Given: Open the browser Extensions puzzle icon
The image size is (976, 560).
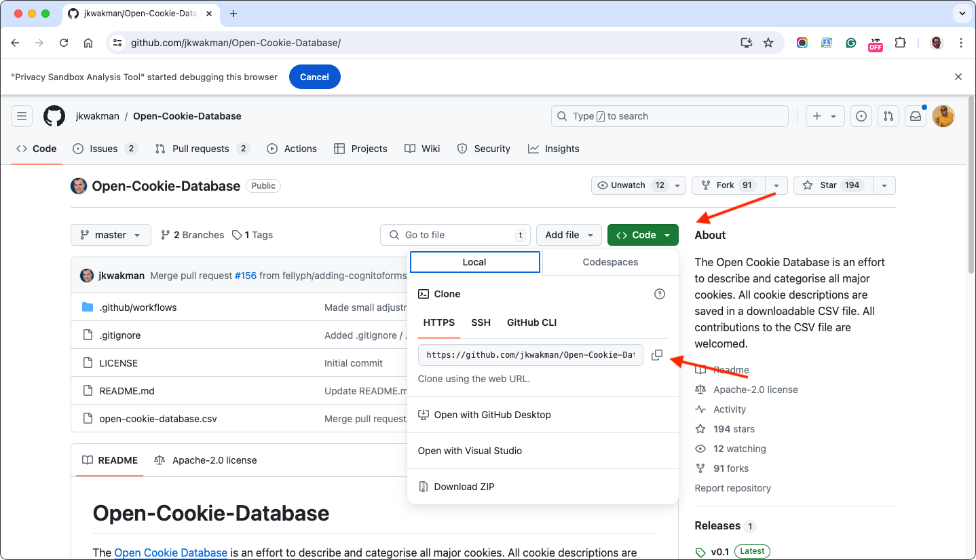Looking at the screenshot, I should click(900, 43).
